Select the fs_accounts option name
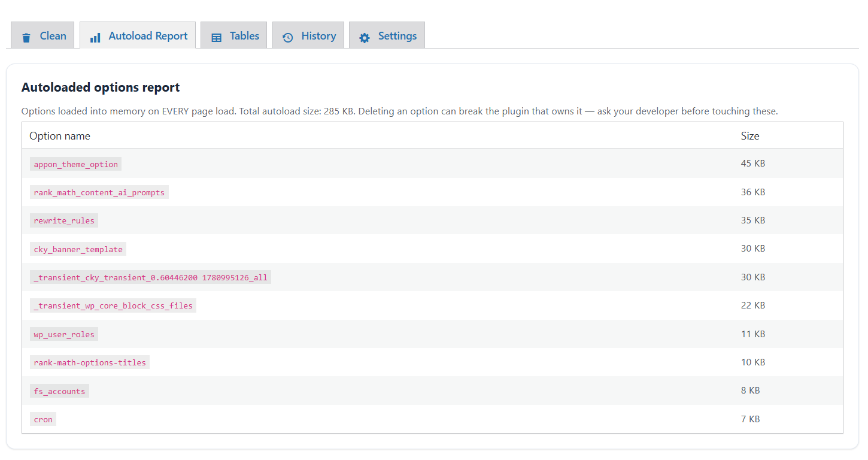The height and width of the screenshot is (460, 868). 59,391
